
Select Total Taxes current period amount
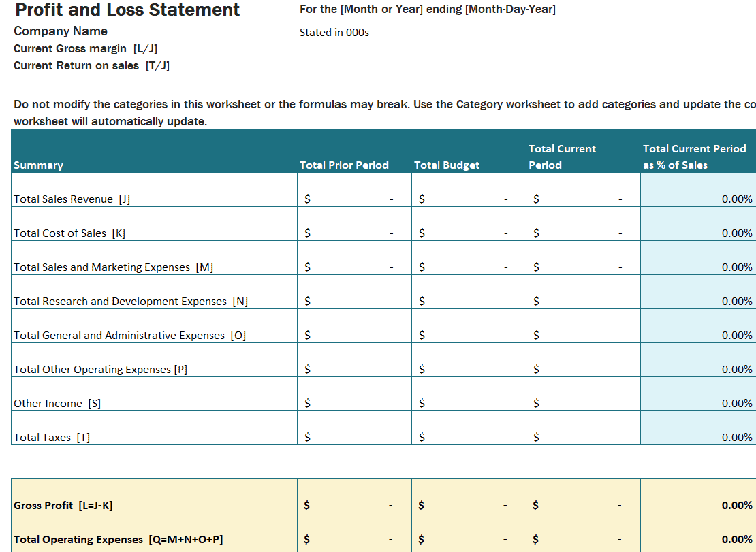tap(584, 428)
